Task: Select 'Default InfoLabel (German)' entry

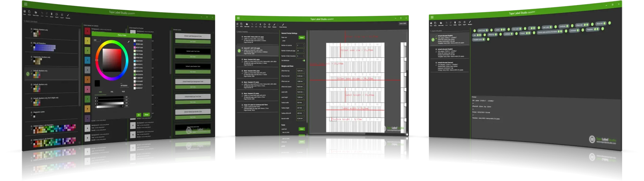Action: (450, 66)
